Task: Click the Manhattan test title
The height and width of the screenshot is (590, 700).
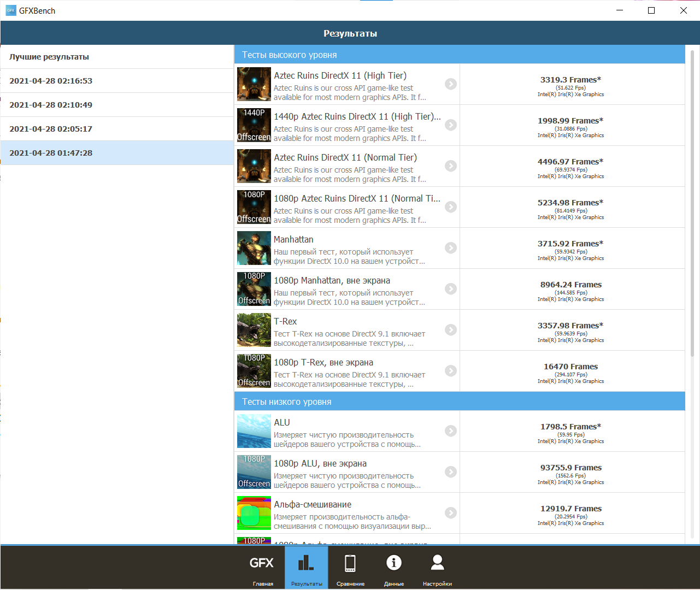Action: [293, 240]
